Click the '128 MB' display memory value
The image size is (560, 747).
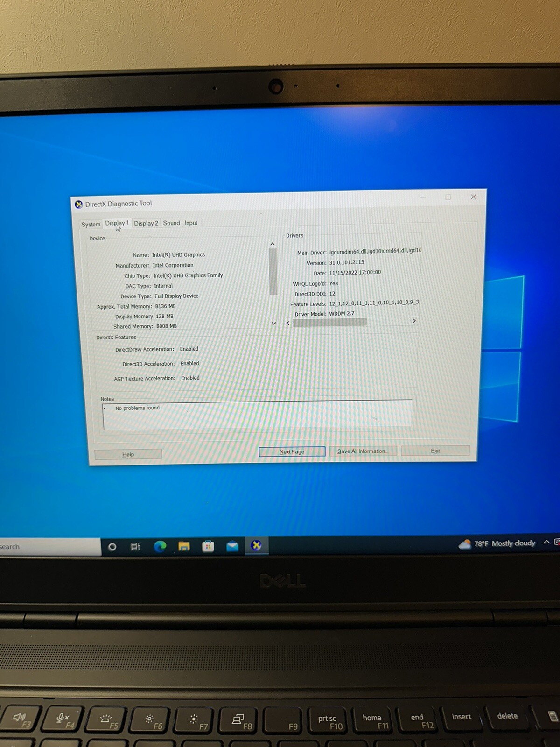164,316
